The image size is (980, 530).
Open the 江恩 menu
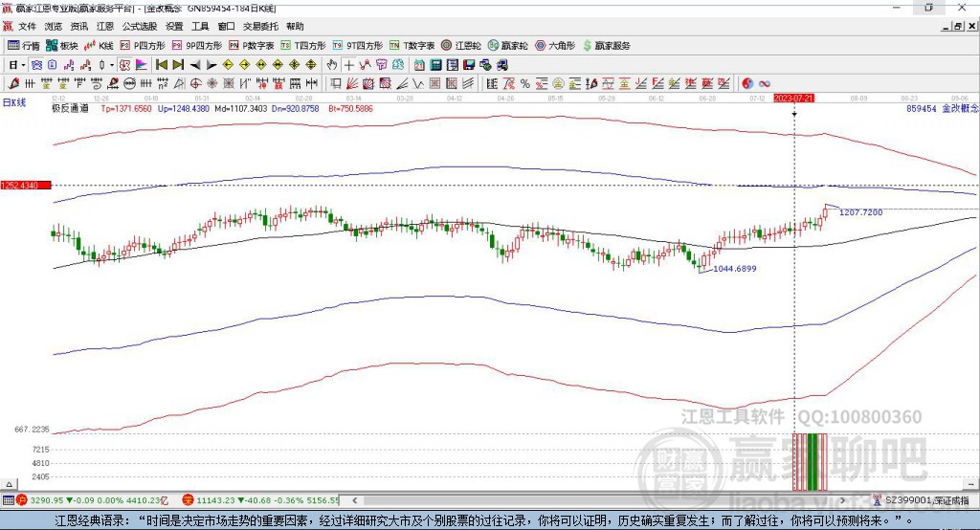tap(105, 26)
